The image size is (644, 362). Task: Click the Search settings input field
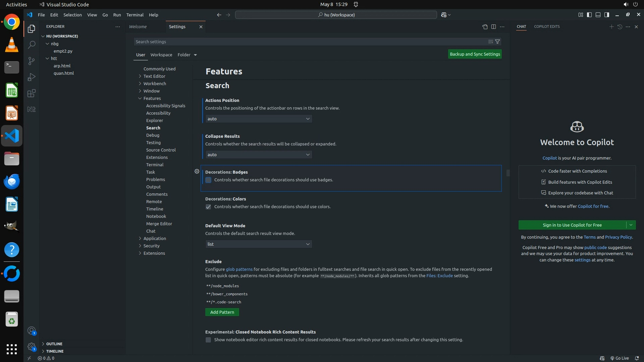pyautogui.click(x=309, y=42)
